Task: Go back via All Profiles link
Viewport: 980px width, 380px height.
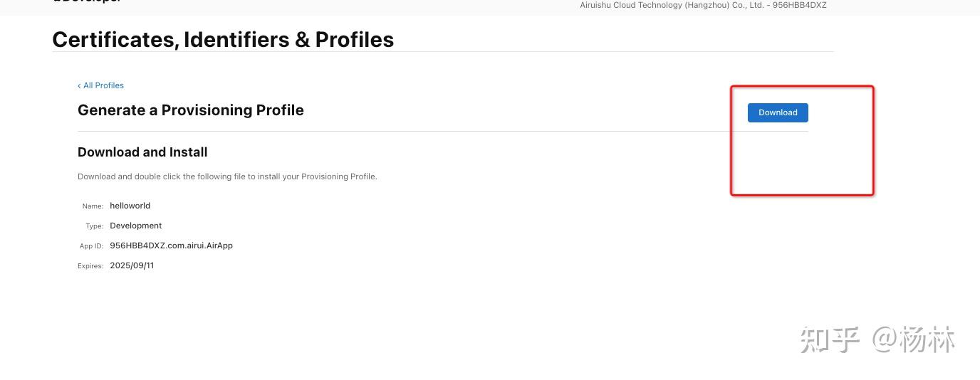Action: pyautogui.click(x=103, y=85)
